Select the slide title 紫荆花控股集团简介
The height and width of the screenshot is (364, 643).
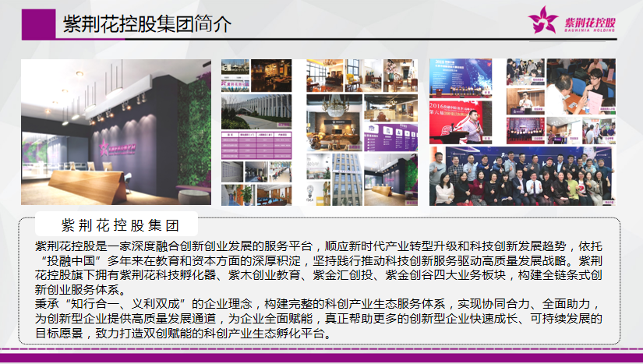[147, 24]
